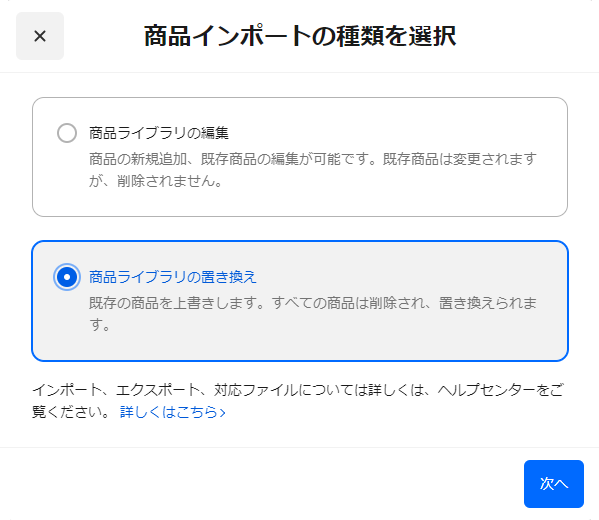Proceed with the 次へ button

(x=554, y=484)
